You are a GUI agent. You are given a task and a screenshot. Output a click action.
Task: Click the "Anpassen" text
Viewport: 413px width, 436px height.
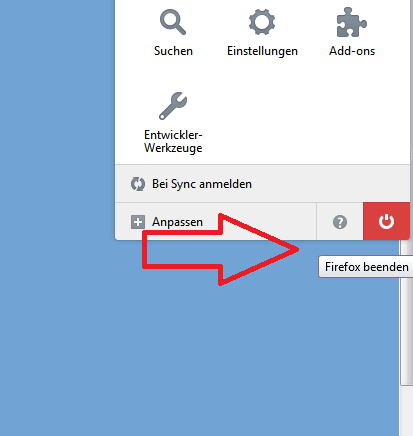(x=177, y=222)
